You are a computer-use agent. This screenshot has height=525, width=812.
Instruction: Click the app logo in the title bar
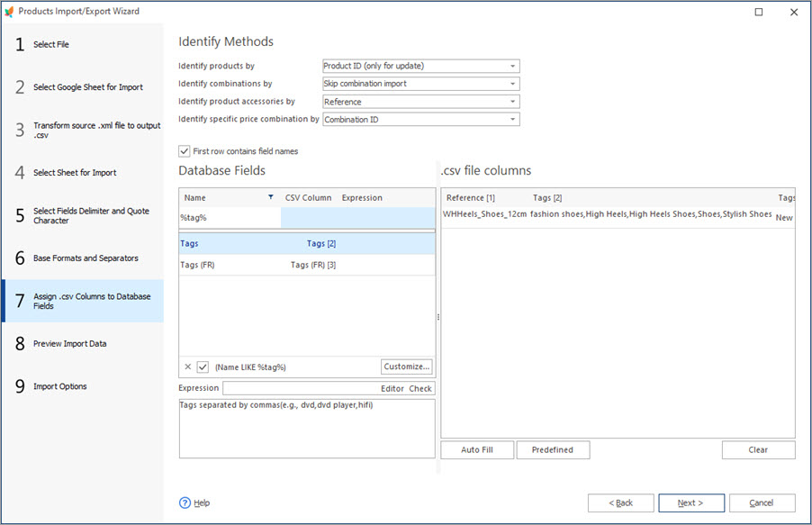point(9,12)
